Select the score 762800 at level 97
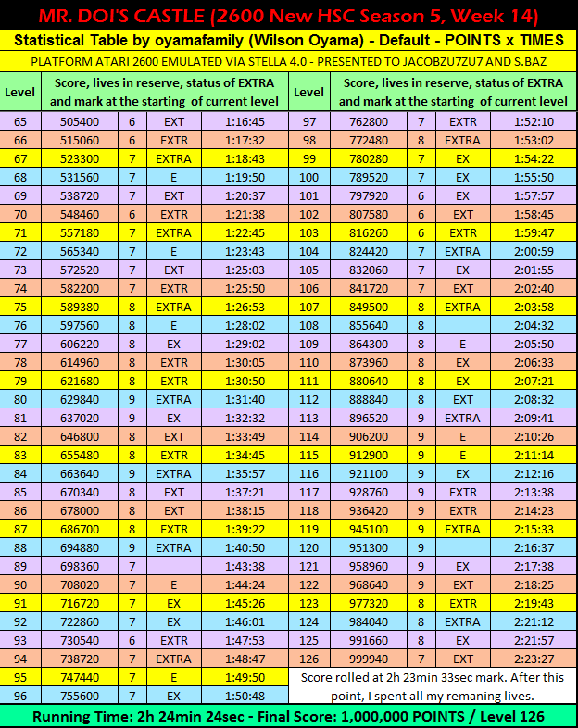Image resolution: width=578 pixels, height=728 pixels. [369, 121]
